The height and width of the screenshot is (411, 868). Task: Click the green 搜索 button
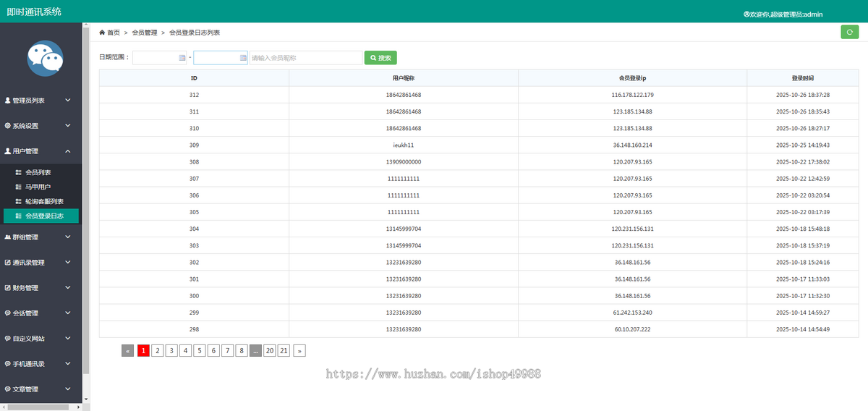(x=380, y=58)
